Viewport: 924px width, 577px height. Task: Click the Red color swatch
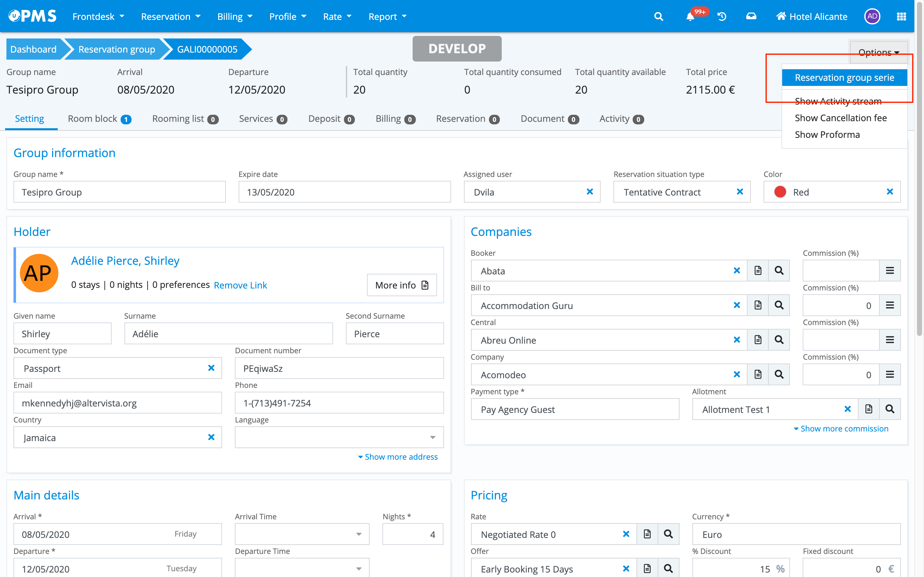pyautogui.click(x=780, y=192)
